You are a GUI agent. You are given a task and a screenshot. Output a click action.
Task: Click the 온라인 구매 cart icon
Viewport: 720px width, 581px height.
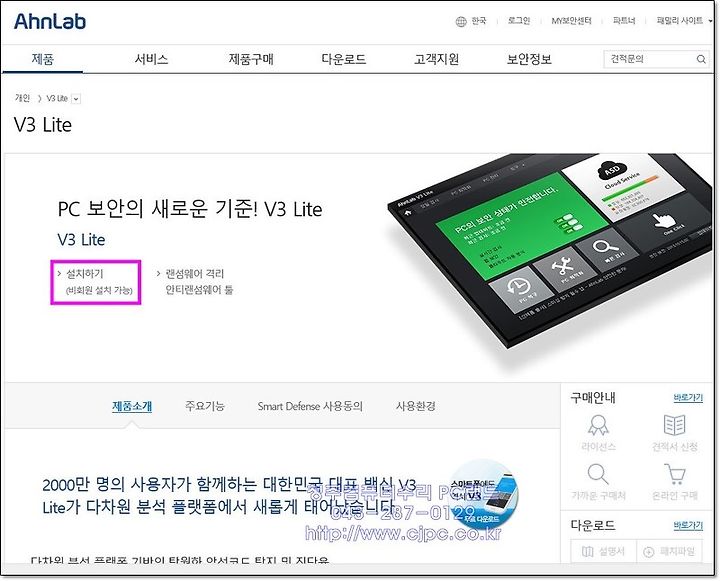[675, 474]
